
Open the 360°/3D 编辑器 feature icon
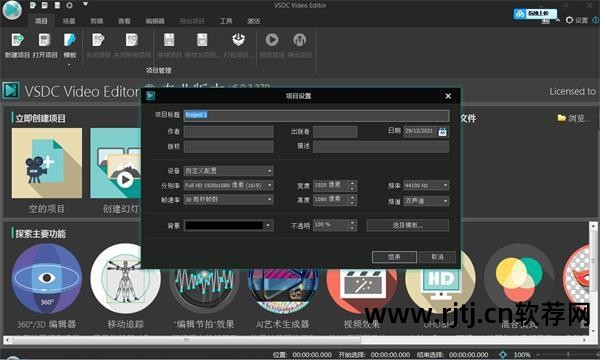47,278
